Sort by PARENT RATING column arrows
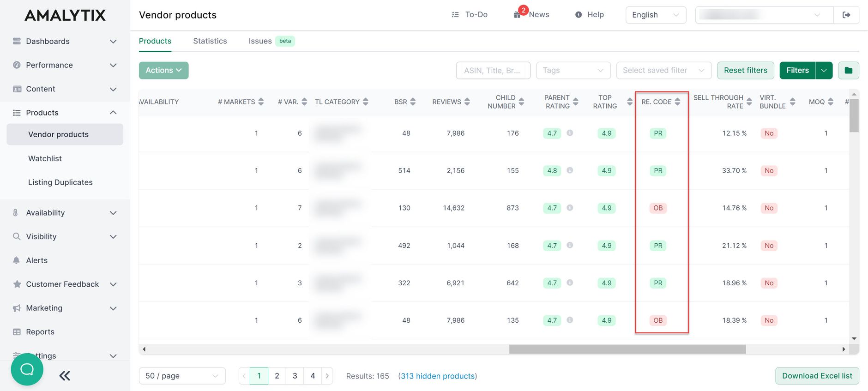 [576, 102]
